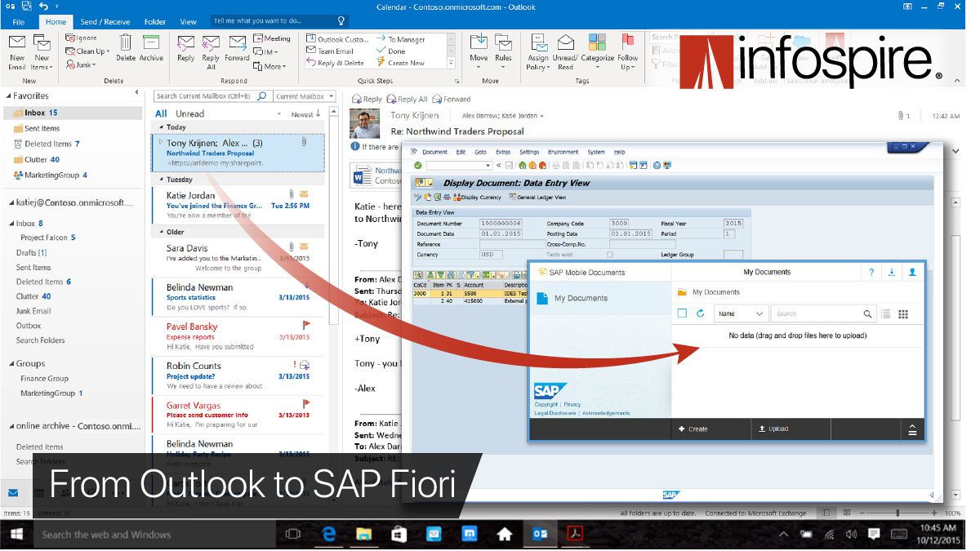Click the lightbulb icon in Tell Me box
This screenshot has height=551, width=980.
pyautogui.click(x=341, y=21)
